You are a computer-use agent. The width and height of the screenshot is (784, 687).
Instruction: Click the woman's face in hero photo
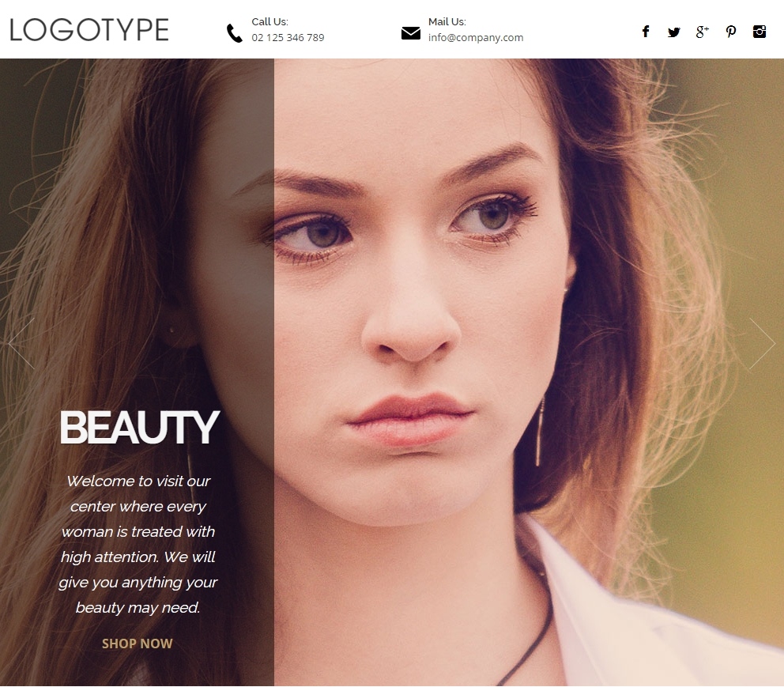(411, 316)
